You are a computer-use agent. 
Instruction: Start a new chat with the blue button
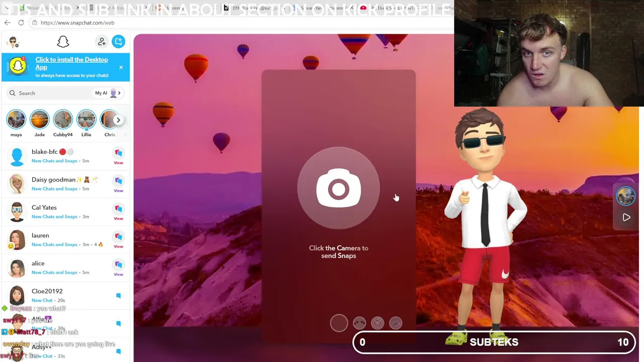[x=118, y=42]
